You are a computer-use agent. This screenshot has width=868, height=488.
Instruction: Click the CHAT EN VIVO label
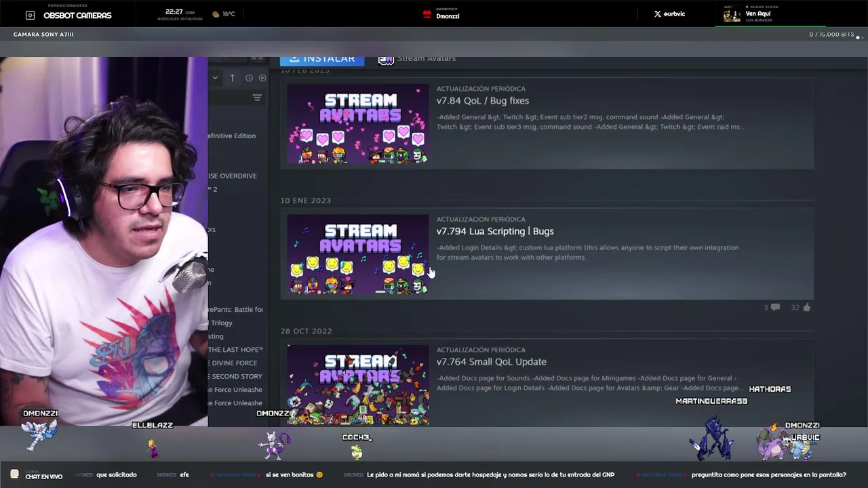pyautogui.click(x=44, y=476)
